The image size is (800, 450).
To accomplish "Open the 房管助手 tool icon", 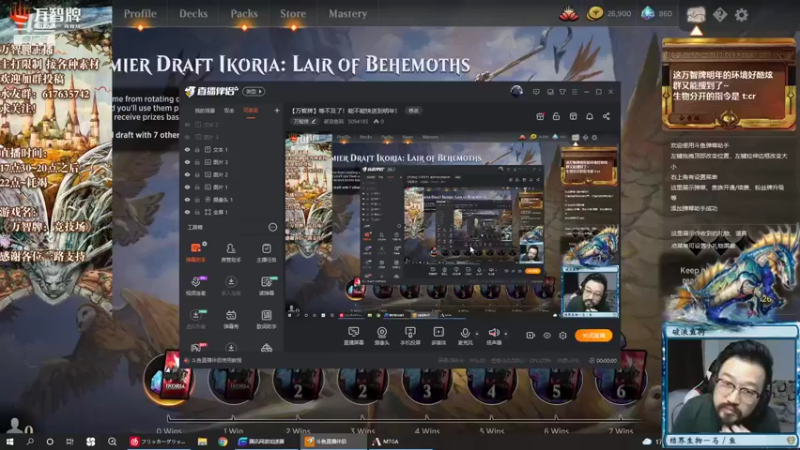I will 231,253.
